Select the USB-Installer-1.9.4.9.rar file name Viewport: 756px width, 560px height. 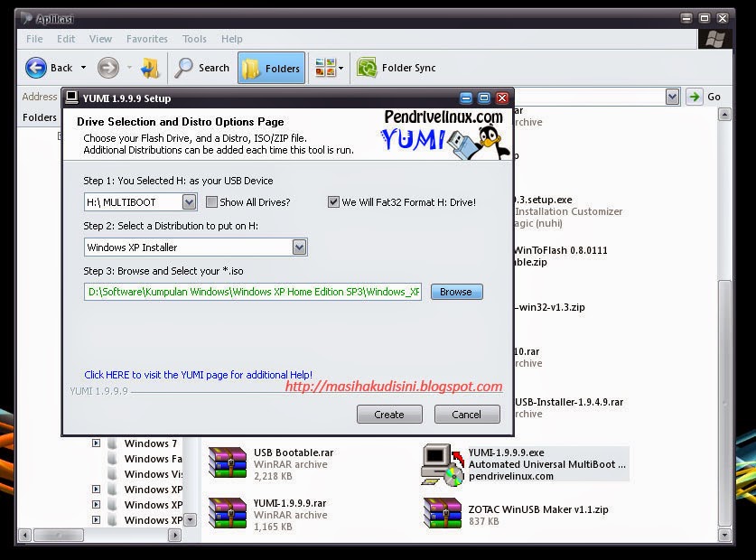(x=569, y=402)
